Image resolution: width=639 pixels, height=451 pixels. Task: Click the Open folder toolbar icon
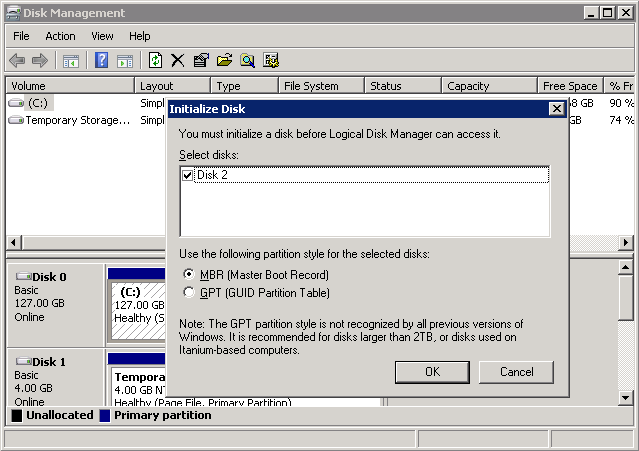[x=224, y=61]
